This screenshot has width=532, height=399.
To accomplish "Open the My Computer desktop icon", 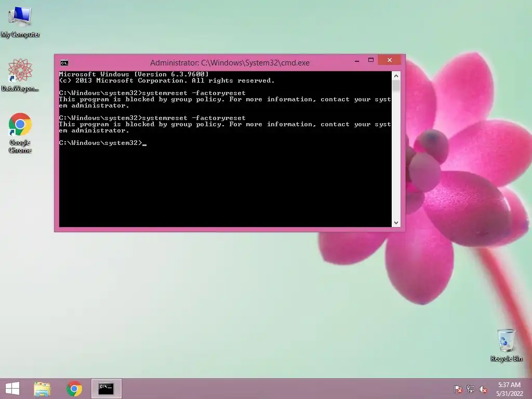I will [20, 22].
